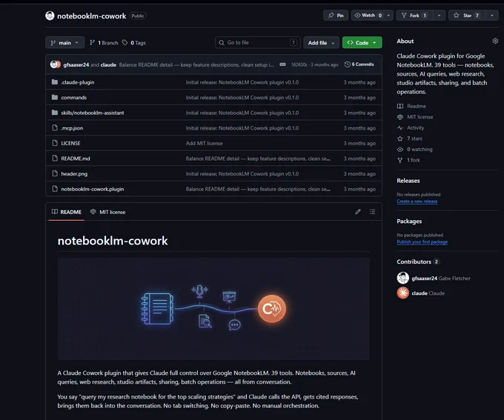Open the Star lists dropdown arrow
The height and width of the screenshot is (420, 504).
tap(492, 16)
